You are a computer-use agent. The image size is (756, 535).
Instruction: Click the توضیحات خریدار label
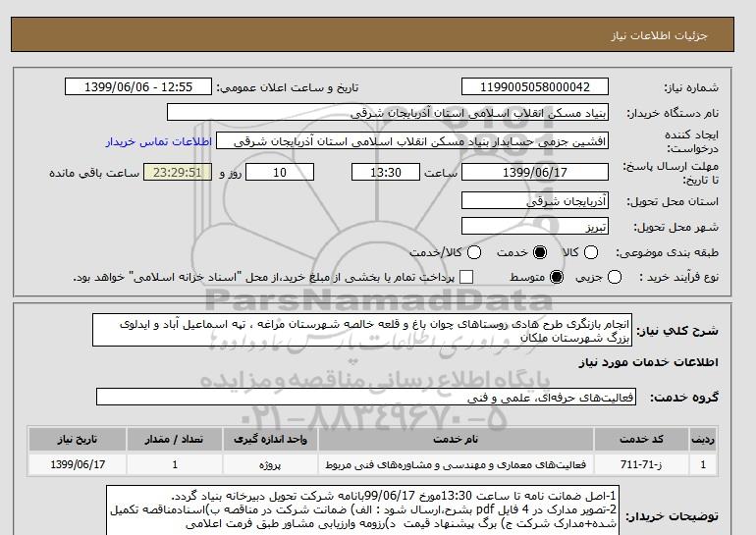pos(673,516)
